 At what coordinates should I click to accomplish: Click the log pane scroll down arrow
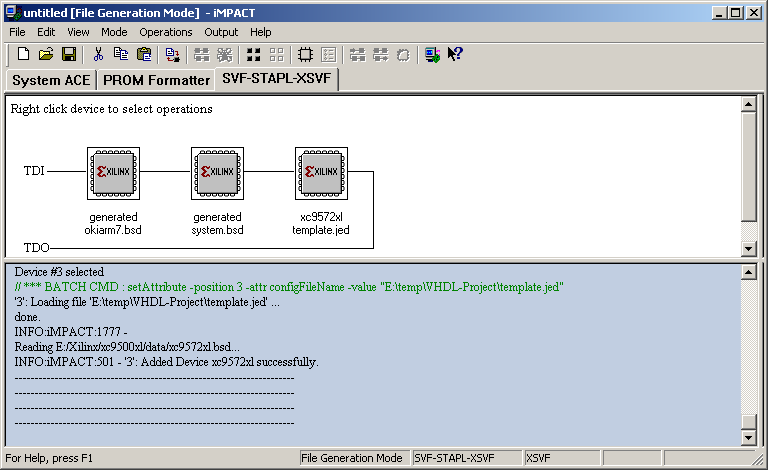748,437
